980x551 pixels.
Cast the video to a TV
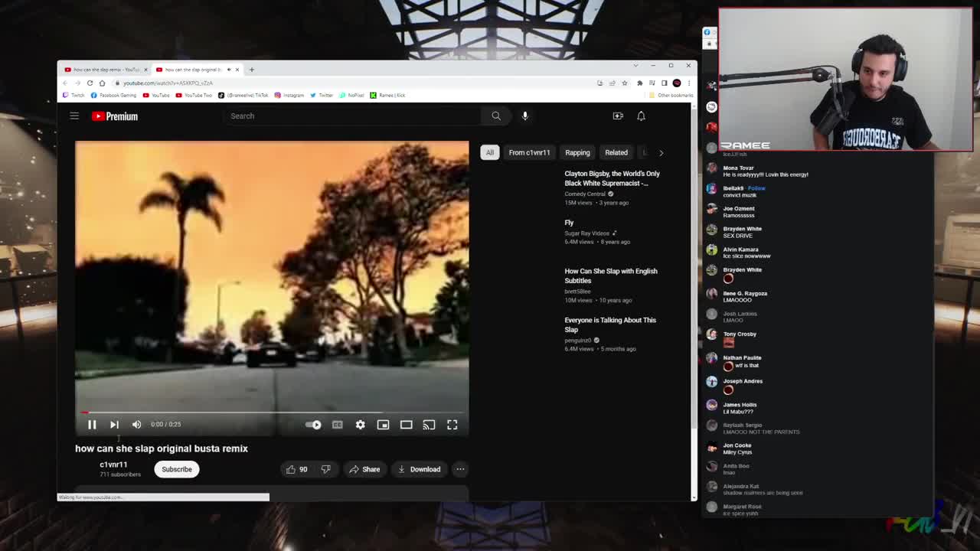click(429, 424)
